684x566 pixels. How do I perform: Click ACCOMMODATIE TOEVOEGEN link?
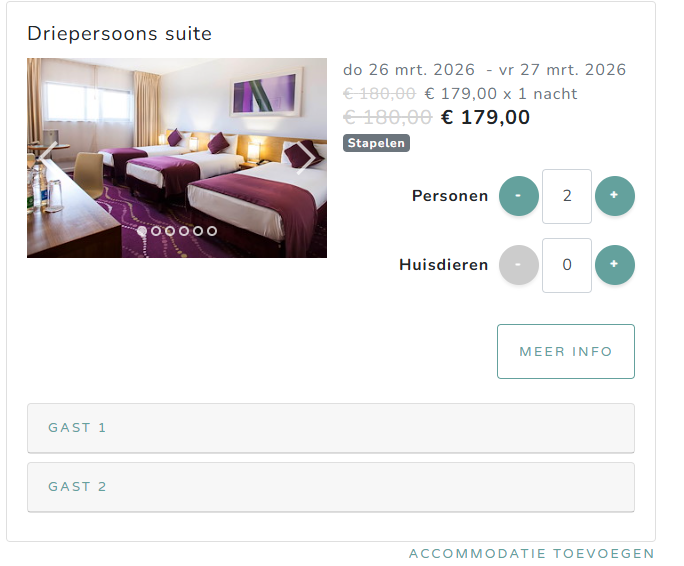(532, 553)
